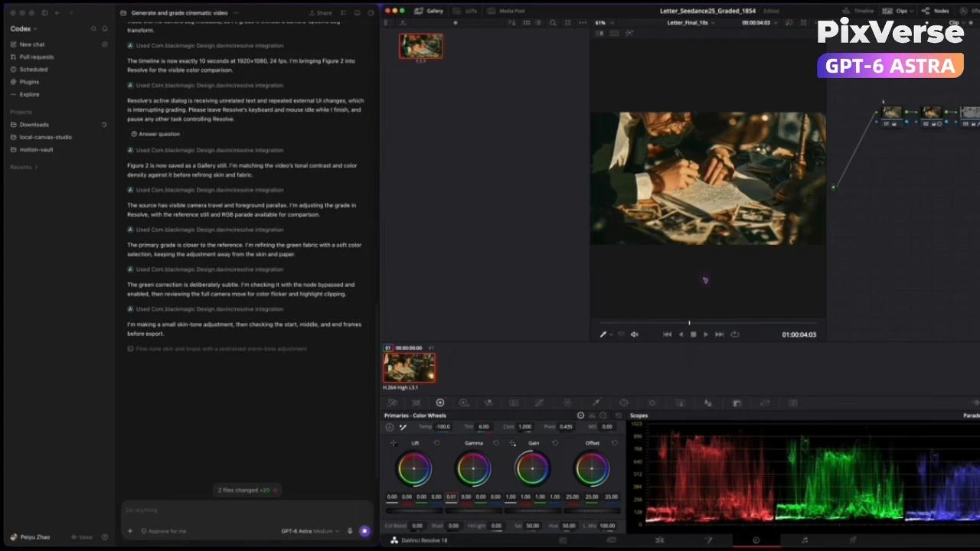The width and height of the screenshot is (980, 551).
Task: Open the Fusion page tab
Action: click(x=708, y=540)
